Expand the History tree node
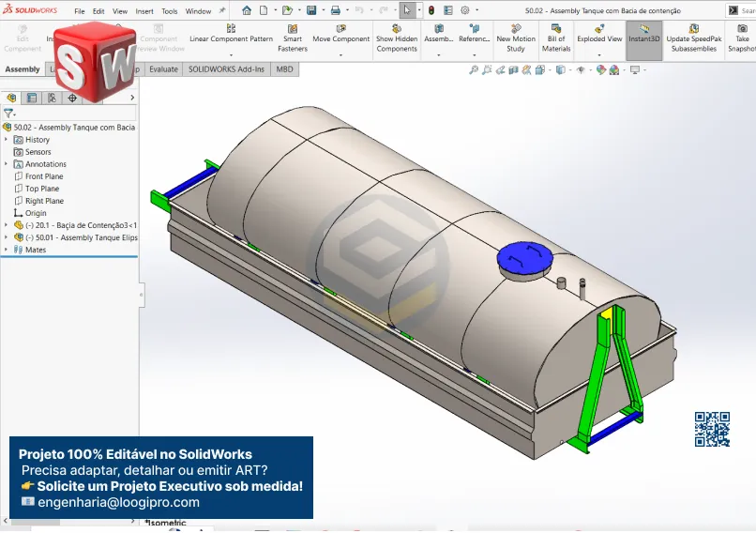Viewport: 756px width, 533px height. pos(7,140)
